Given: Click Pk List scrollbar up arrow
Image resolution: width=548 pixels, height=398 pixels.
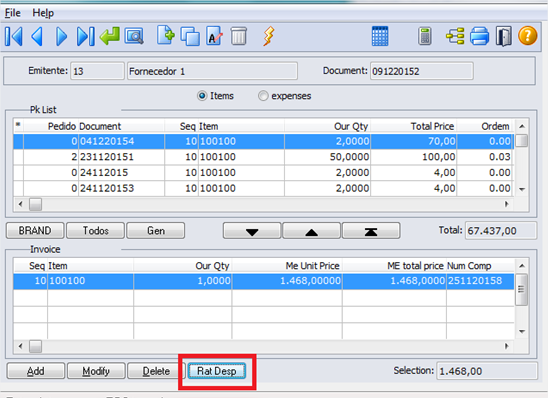Looking at the screenshot, I should 522,126.
